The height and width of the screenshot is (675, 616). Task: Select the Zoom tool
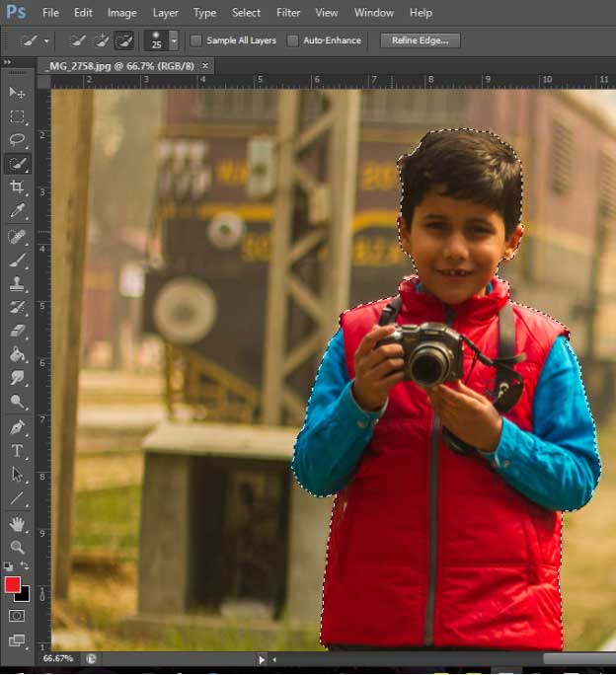(x=17, y=547)
